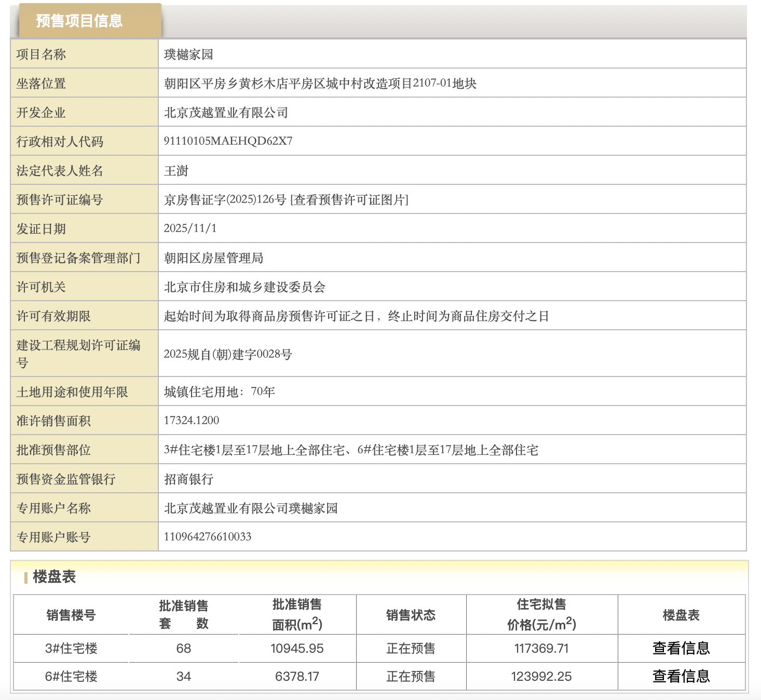Click the 开发企业 value 北京茂越置业有限公司

226,113
